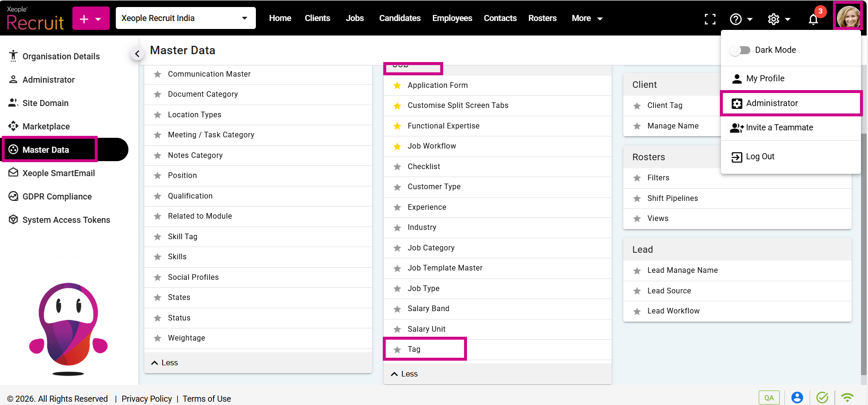868x405 pixels.
Task: Open the Xeople Recruit India dropdown
Action: [185, 18]
